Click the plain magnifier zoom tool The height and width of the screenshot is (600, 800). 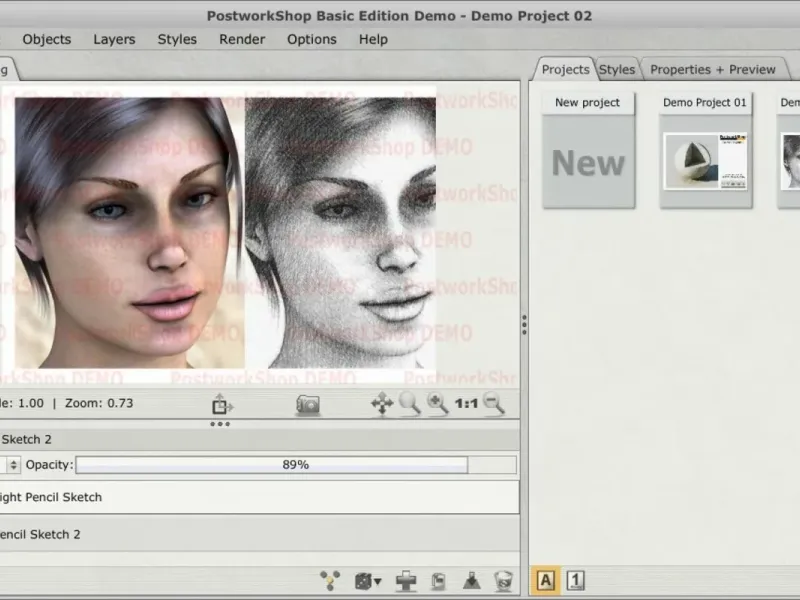click(x=409, y=404)
